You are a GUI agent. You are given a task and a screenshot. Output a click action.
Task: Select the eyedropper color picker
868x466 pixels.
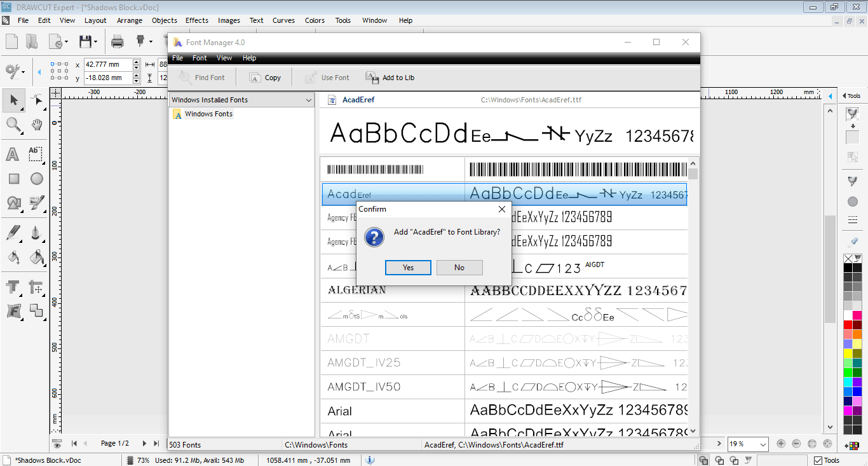[x=853, y=242]
